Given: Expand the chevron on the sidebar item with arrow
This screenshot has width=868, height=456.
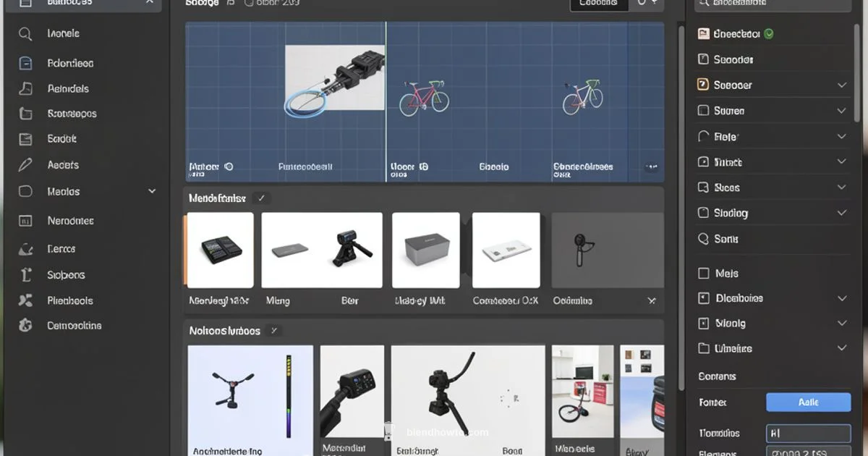Looking at the screenshot, I should point(152,191).
